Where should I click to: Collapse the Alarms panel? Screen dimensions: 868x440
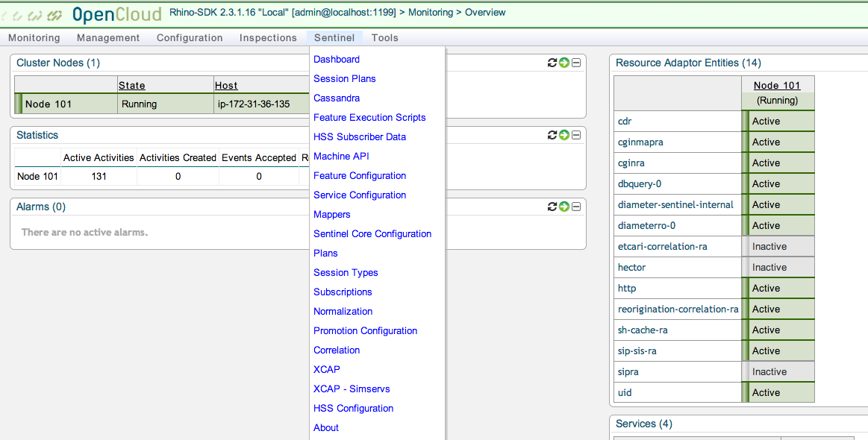[576, 207]
